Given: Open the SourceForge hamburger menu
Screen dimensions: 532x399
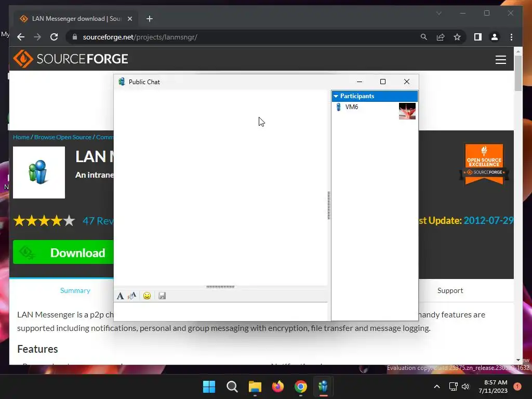Looking at the screenshot, I should coord(501,60).
